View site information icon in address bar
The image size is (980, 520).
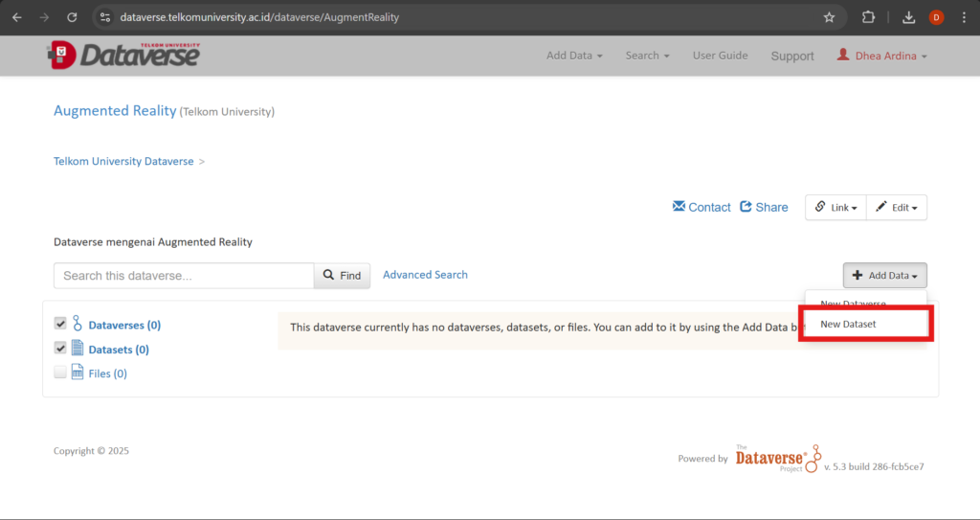coord(105,17)
